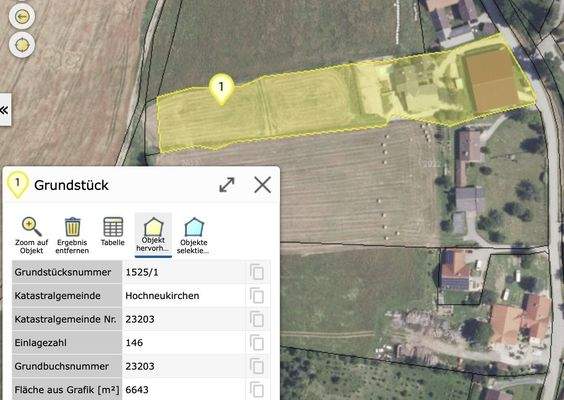Copy the Grundstücksnummer 1525/1 value
564x400 pixels.
click(x=256, y=272)
